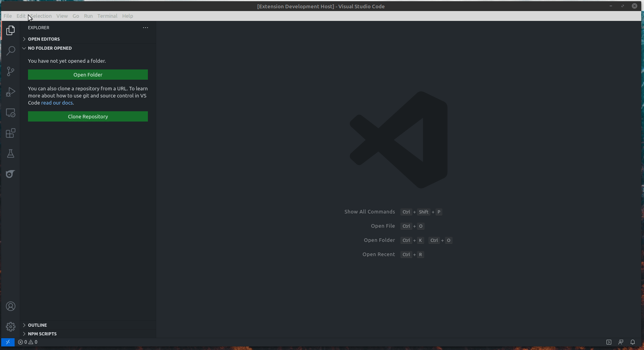Expand the NPM Scripts section
Screen dimensions: 644x350
(88, 334)
